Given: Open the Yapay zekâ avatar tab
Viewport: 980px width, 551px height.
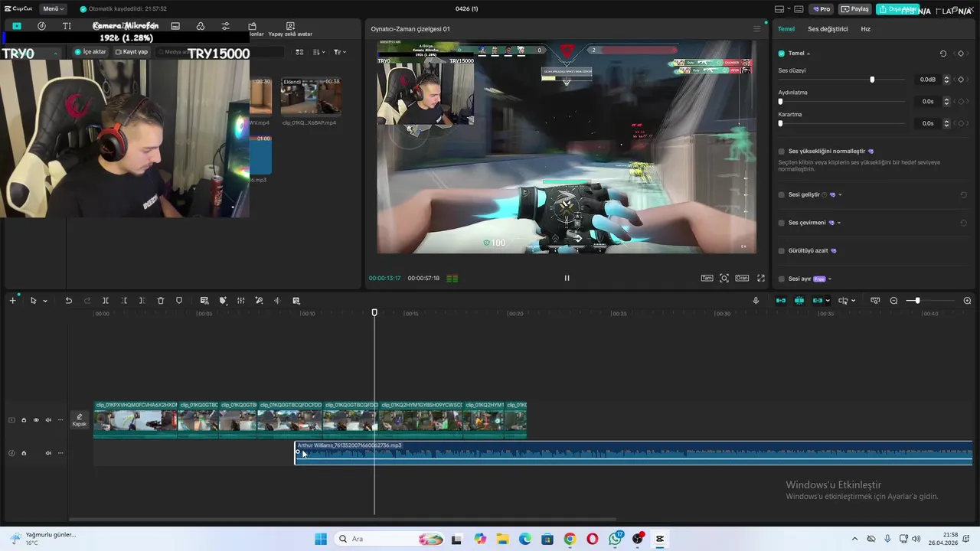Looking at the screenshot, I should pos(290,30).
